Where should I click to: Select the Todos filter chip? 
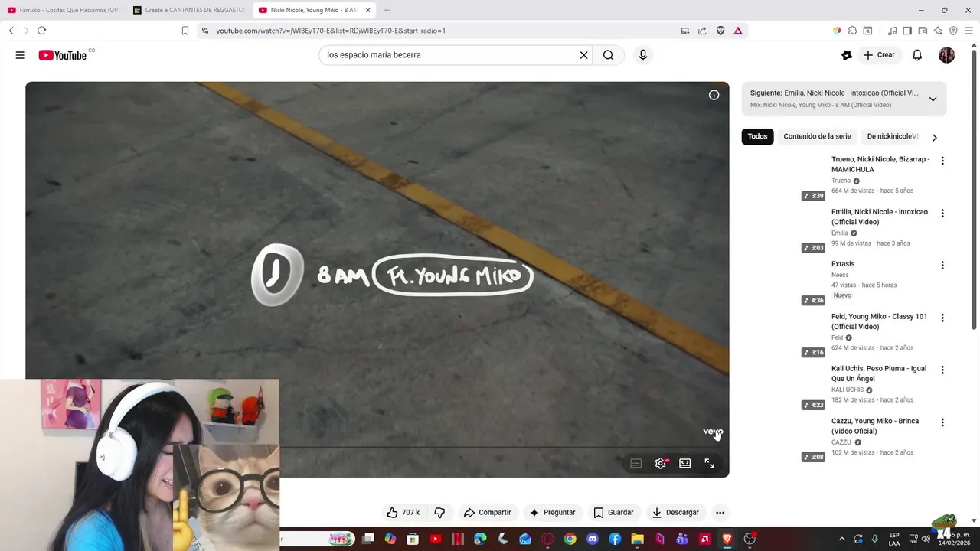tap(757, 136)
